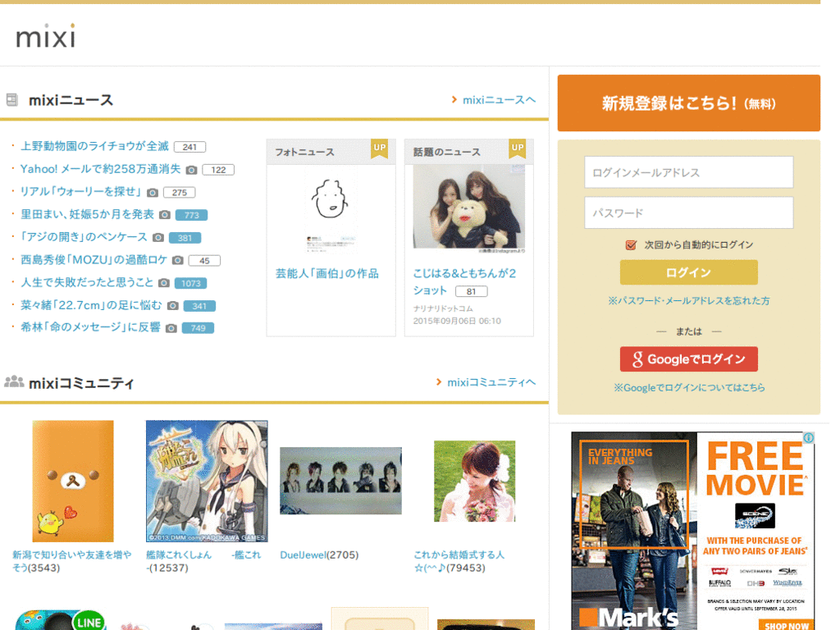Viewport: 840px width, 630px height.
Task: Open 上野動物園のライチョウが全滅 news
Action: [x=95, y=146]
